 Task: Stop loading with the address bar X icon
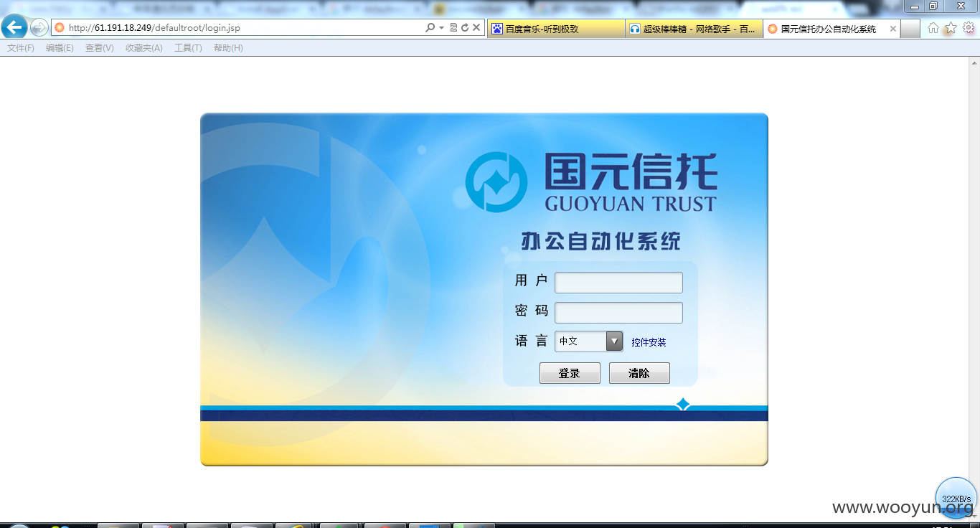click(476, 28)
